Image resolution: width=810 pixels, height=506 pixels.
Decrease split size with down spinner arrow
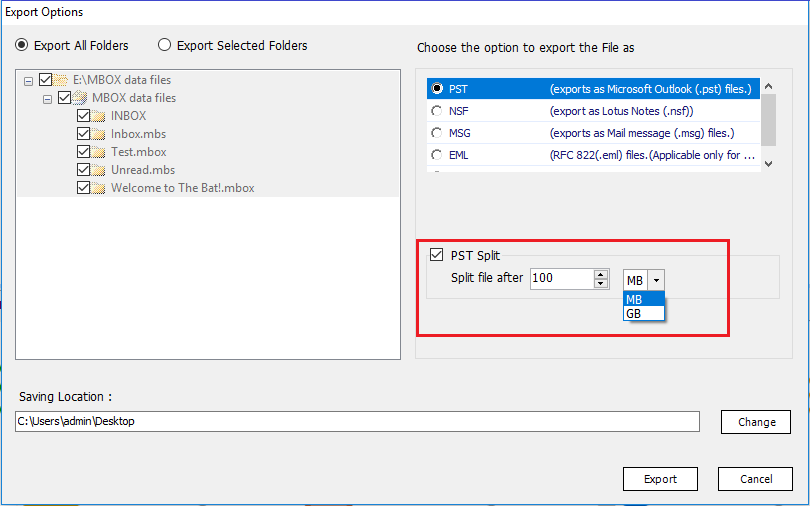pyautogui.click(x=601, y=283)
